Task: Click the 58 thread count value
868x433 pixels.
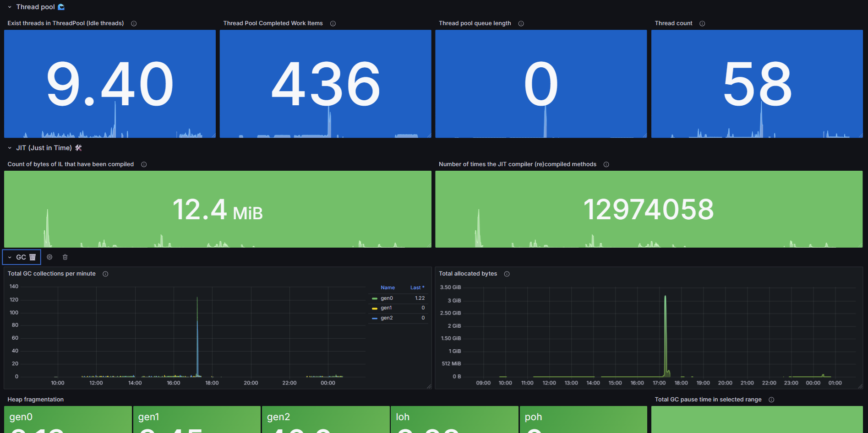Action: [x=757, y=84]
